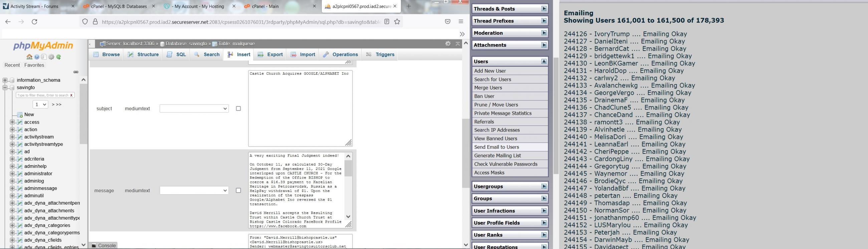Screen dimensions: 868x249
Task: Click Send Email to Users link
Action: [x=496, y=147]
